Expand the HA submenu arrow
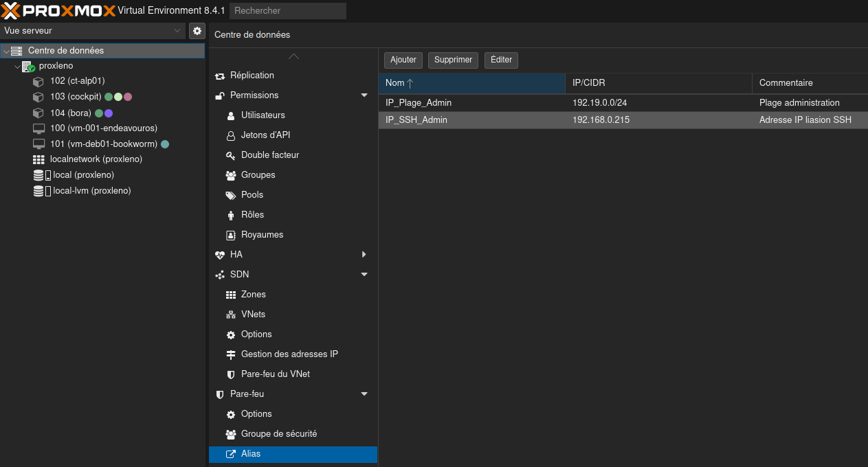The image size is (868, 467). (364, 255)
